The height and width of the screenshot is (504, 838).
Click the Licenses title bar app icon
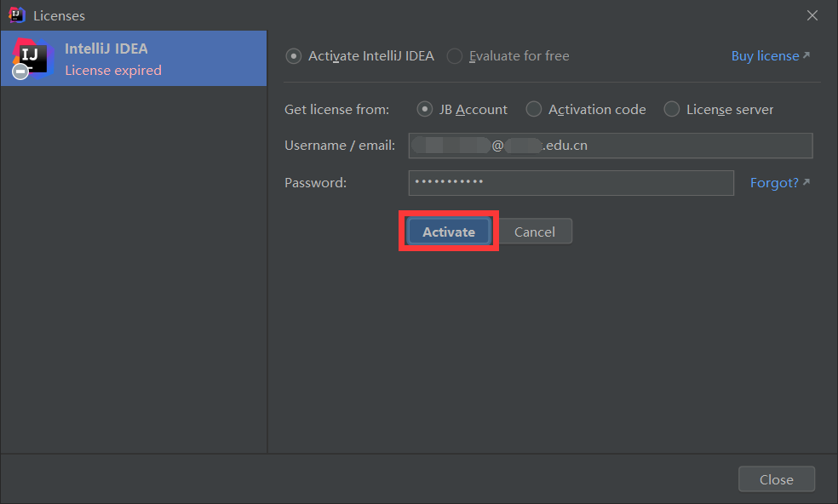point(17,15)
